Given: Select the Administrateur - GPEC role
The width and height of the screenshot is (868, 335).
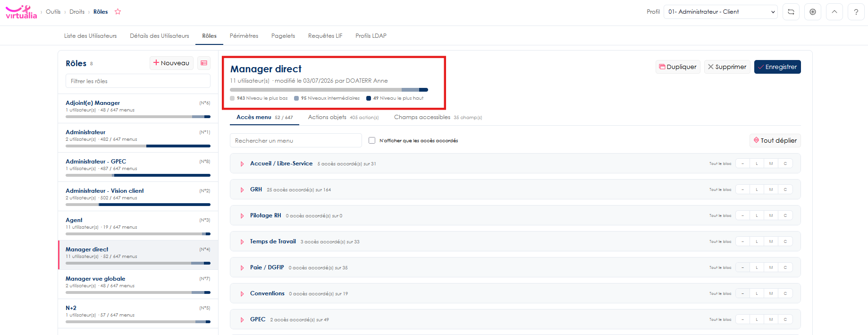Looking at the screenshot, I should [138, 167].
